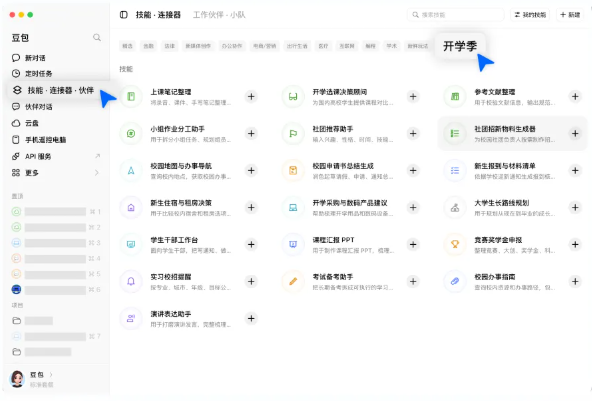Add the 校园申请书总结生成 skill with plus
The width and height of the screenshot is (592, 401).
pos(413,171)
